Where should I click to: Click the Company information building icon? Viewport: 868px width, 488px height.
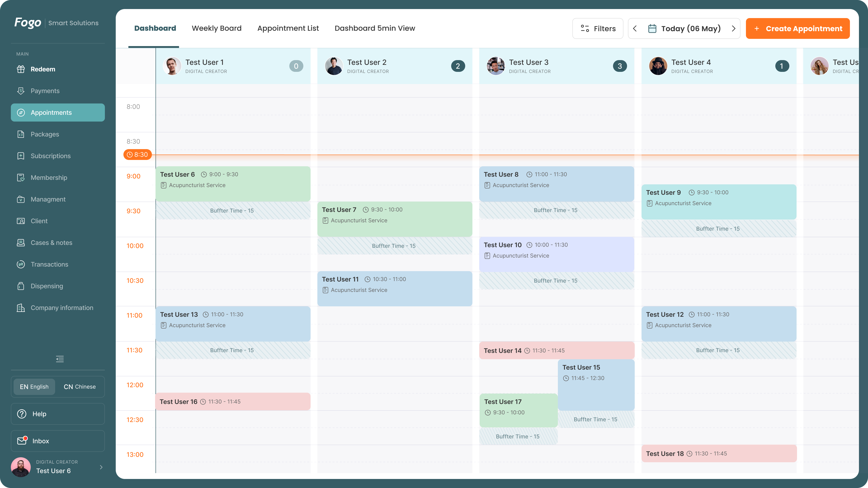tap(21, 307)
